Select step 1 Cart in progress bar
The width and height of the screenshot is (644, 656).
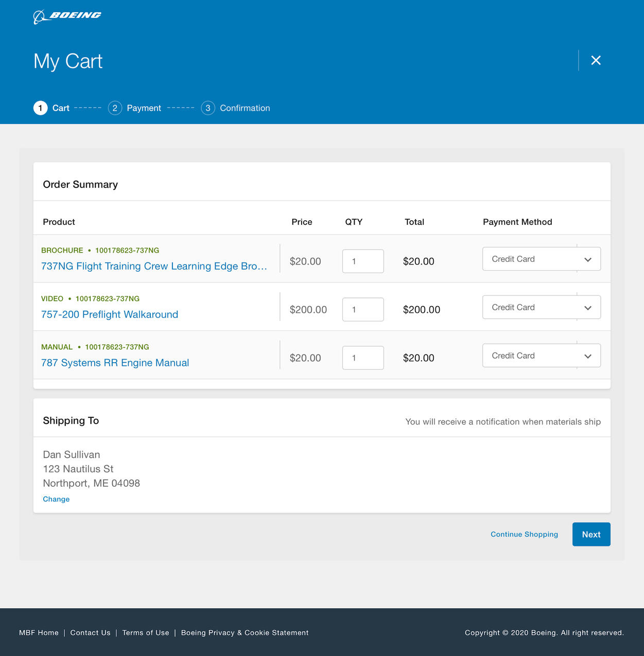[52, 108]
